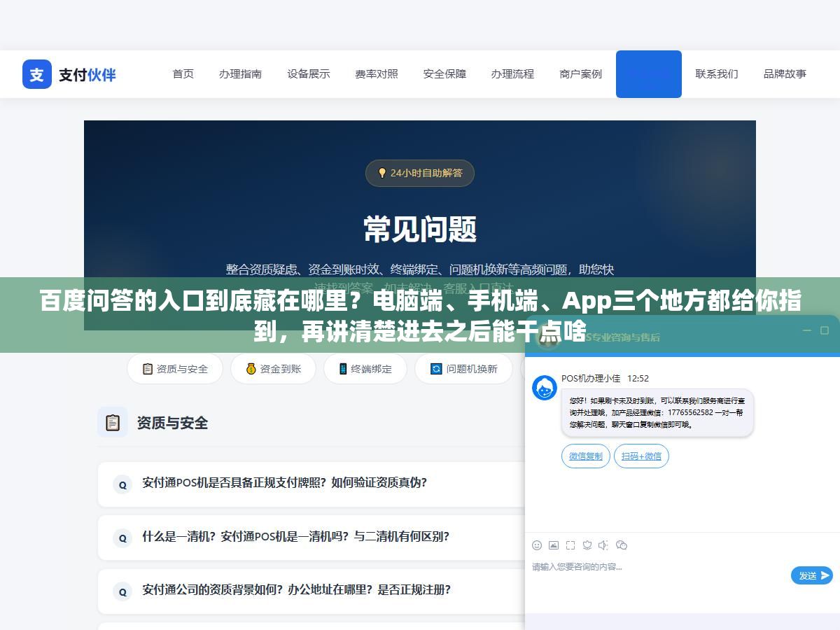Maximize the chat consultation window

(x=825, y=330)
